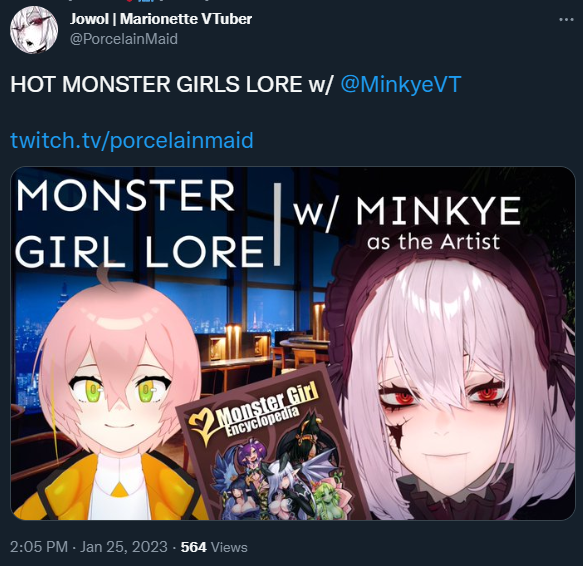Open the @MinkyeVT mention

[x=401, y=84]
